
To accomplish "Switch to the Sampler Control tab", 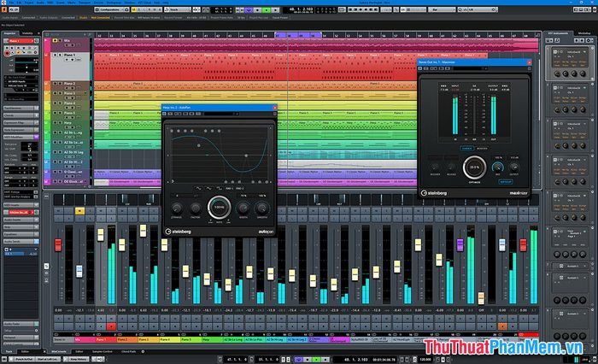I will click(x=103, y=351).
